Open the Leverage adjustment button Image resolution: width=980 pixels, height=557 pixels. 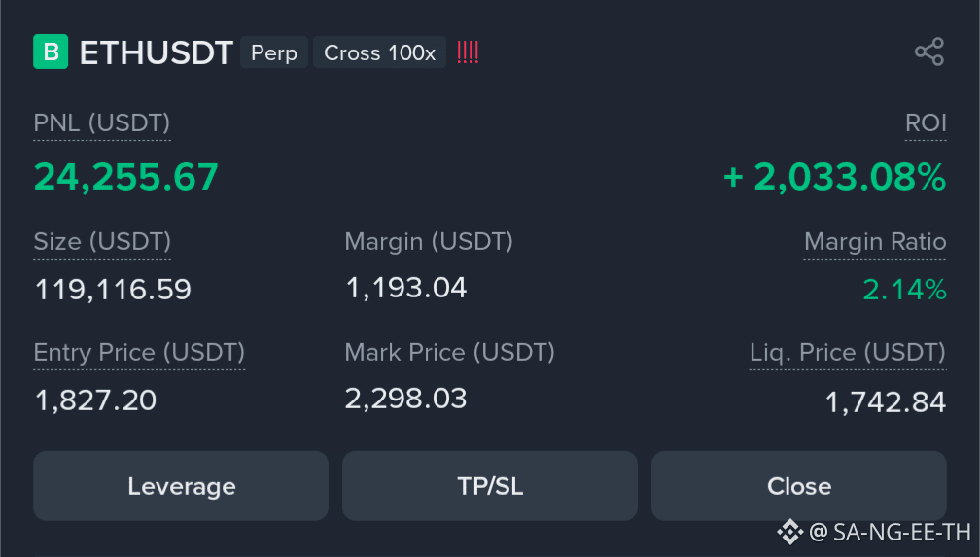tap(181, 486)
